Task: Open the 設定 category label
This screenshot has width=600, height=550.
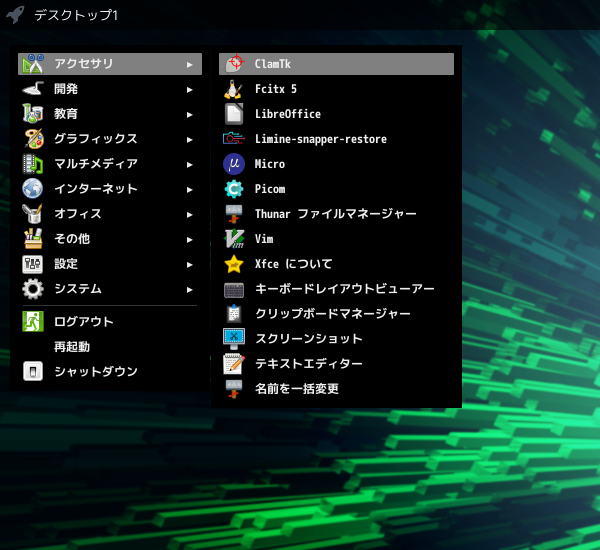Action: coord(66,264)
